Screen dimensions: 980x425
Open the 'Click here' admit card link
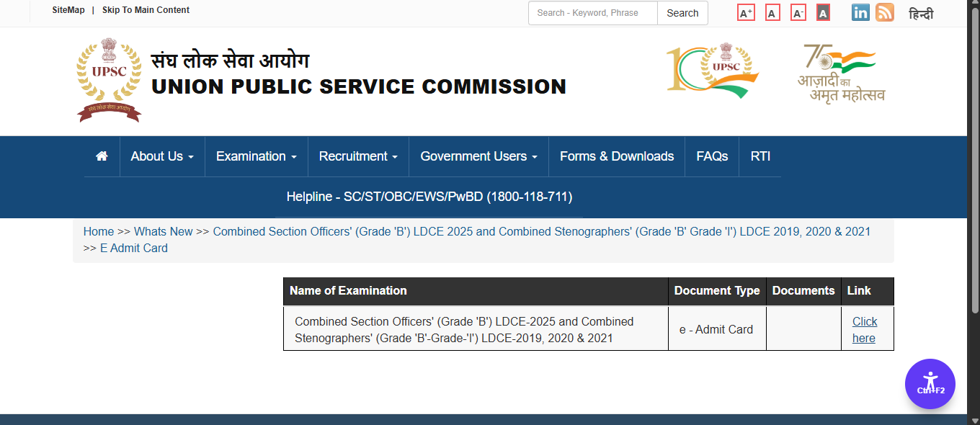tap(865, 330)
